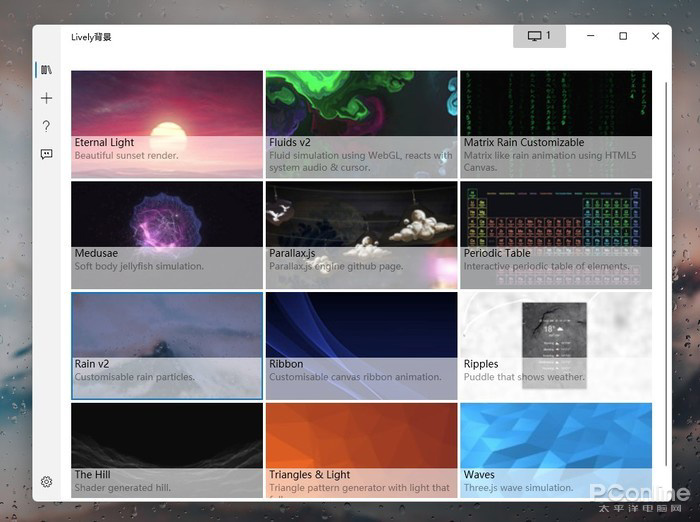Minimize the Lively window
This screenshot has height=522, width=700.
pyautogui.click(x=591, y=36)
